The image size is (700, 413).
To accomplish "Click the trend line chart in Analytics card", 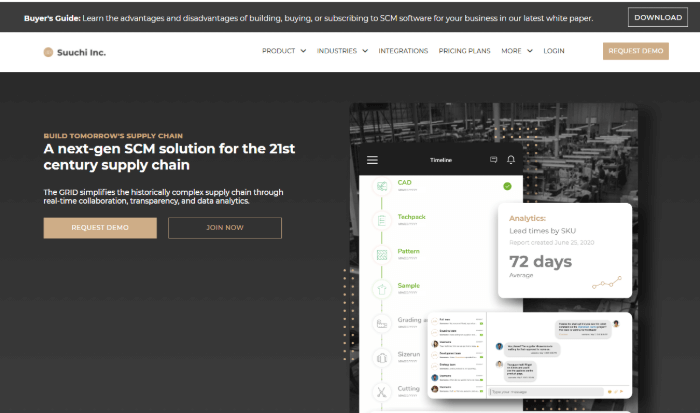I will coord(607,283).
